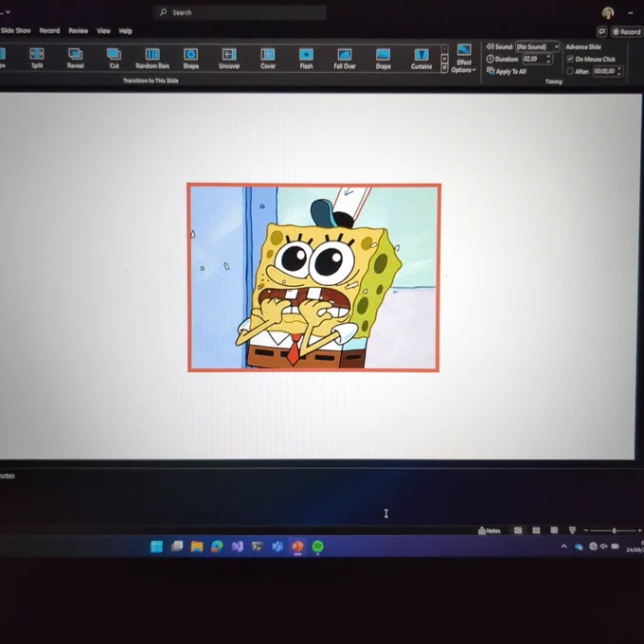Apply the Reveal transition
This screenshot has width=644, height=644.
pyautogui.click(x=76, y=58)
